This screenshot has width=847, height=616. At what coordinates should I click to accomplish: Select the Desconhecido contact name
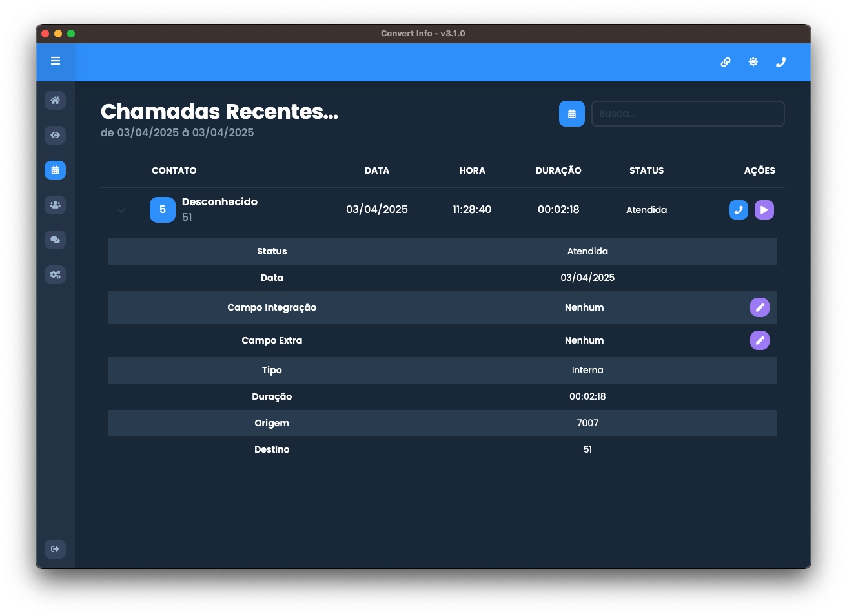click(x=219, y=202)
